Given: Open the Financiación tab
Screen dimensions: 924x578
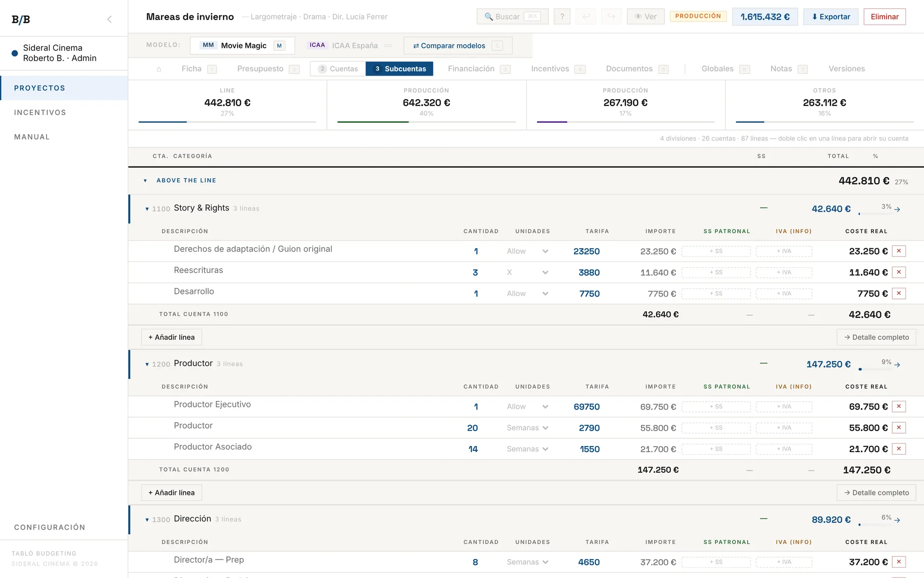Looking at the screenshot, I should pos(479,69).
